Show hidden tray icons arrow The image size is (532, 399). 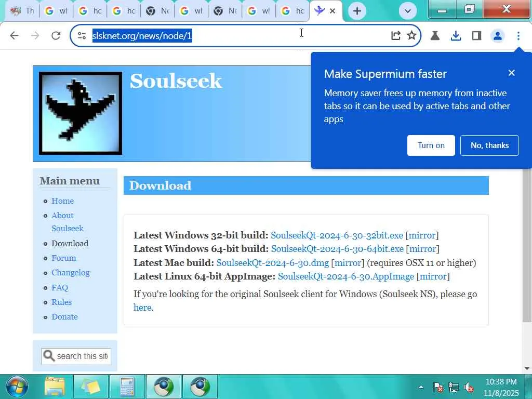[421, 387]
